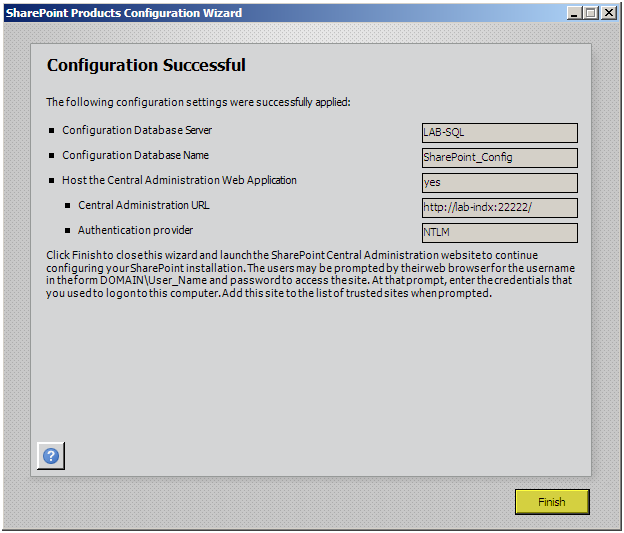This screenshot has height=533, width=624.
Task: Close the Configuration Wizard window
Action: point(609,13)
